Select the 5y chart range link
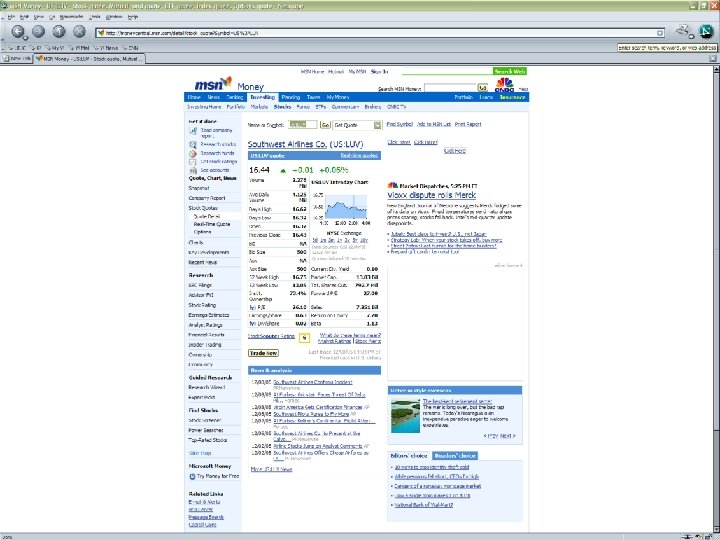Image resolution: width=720 pixels, height=540 pixels. pos(355,240)
